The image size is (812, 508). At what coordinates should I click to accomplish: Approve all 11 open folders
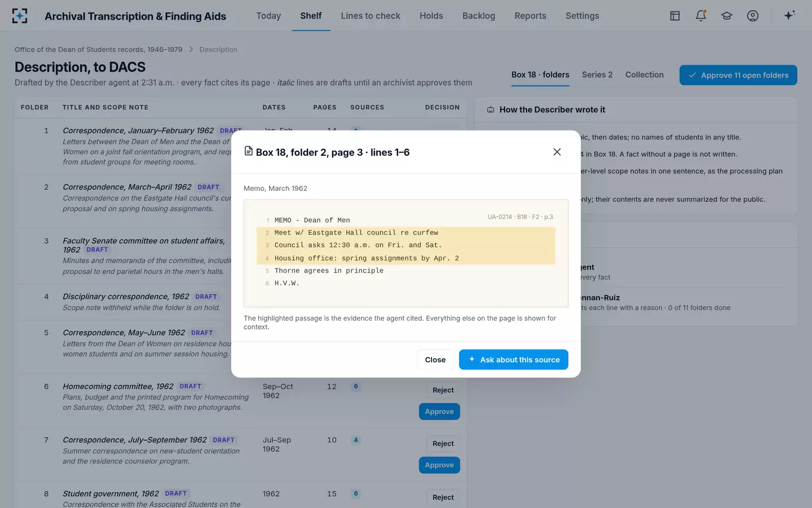pos(738,75)
